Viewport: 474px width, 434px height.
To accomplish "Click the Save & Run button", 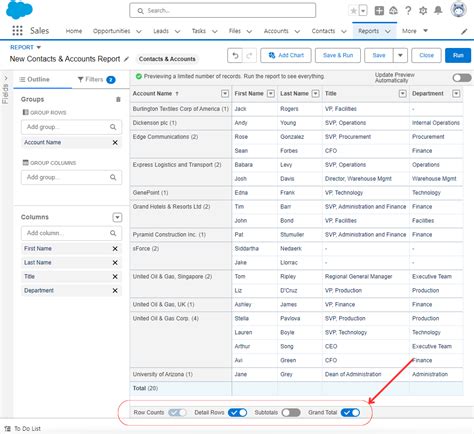I will click(338, 55).
